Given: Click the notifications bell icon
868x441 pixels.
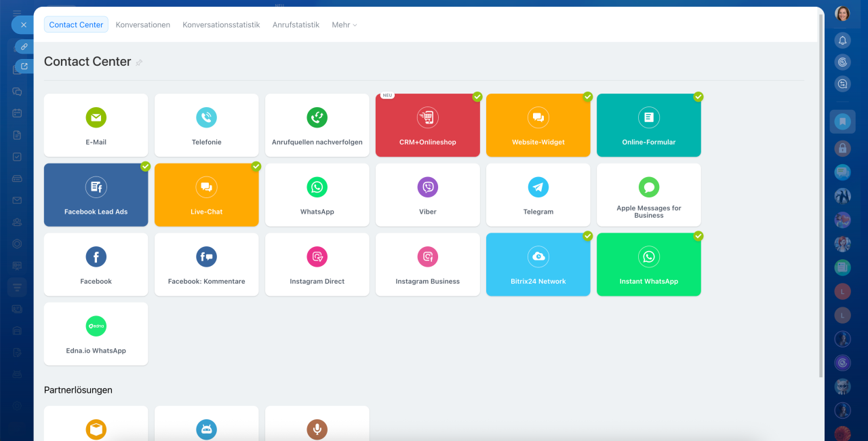Looking at the screenshot, I should click(842, 41).
